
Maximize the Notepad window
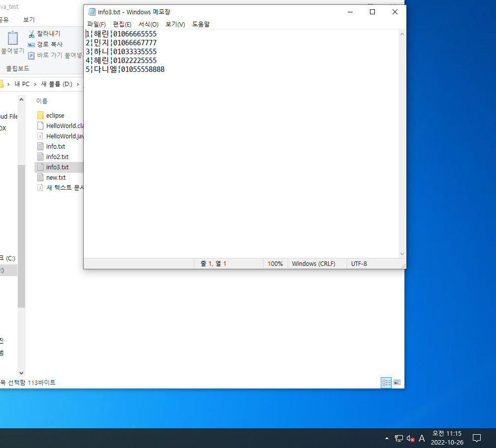[372, 12]
